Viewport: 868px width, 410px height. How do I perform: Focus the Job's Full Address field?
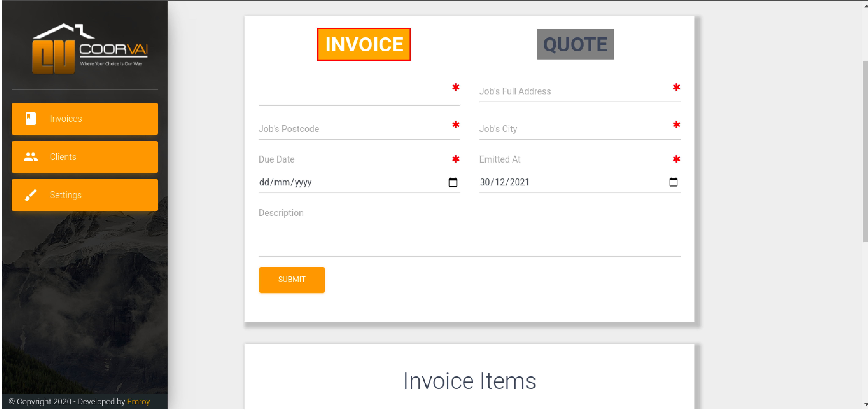573,92
